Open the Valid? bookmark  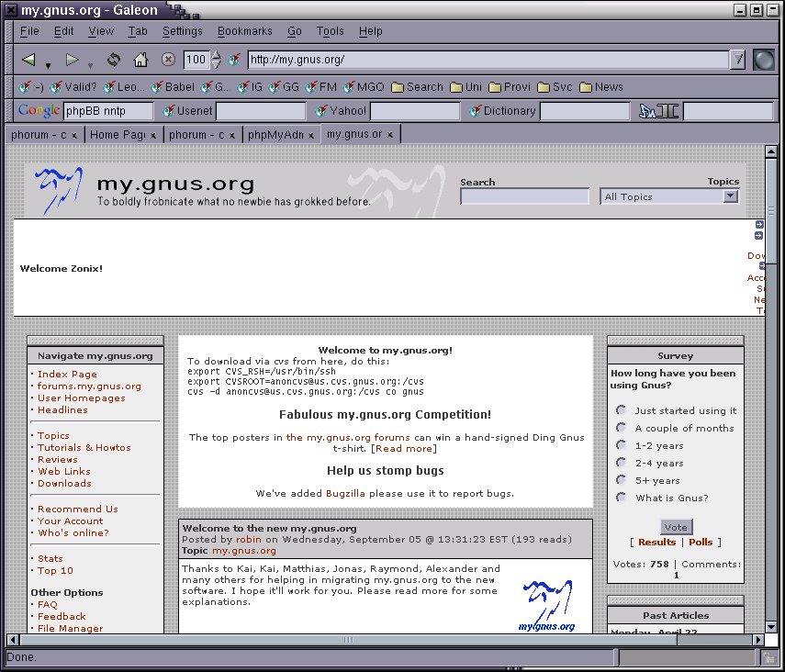tap(73, 87)
